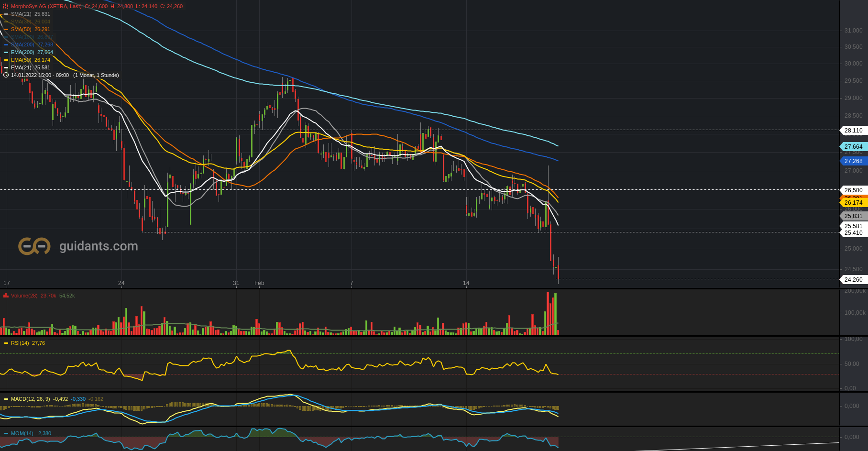Select the 25,581 price tag
This screenshot has height=451, width=868.
(x=853, y=226)
